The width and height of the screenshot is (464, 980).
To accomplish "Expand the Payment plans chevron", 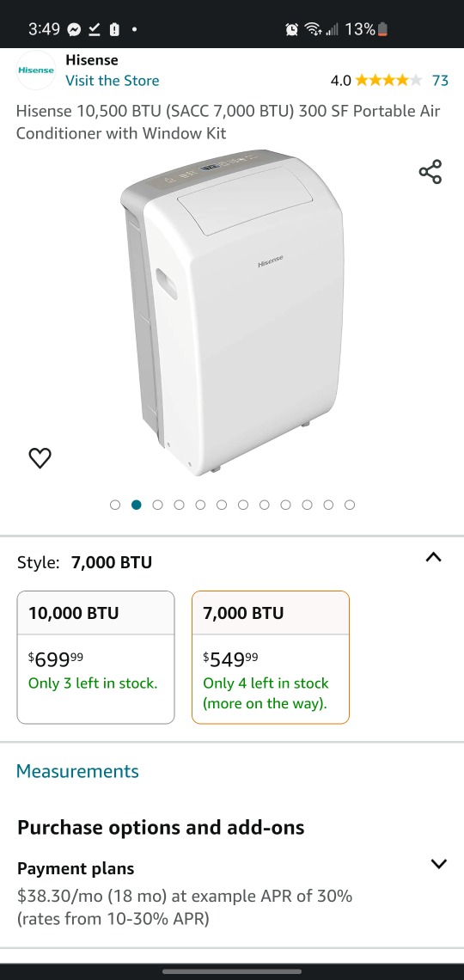I will (x=439, y=864).
